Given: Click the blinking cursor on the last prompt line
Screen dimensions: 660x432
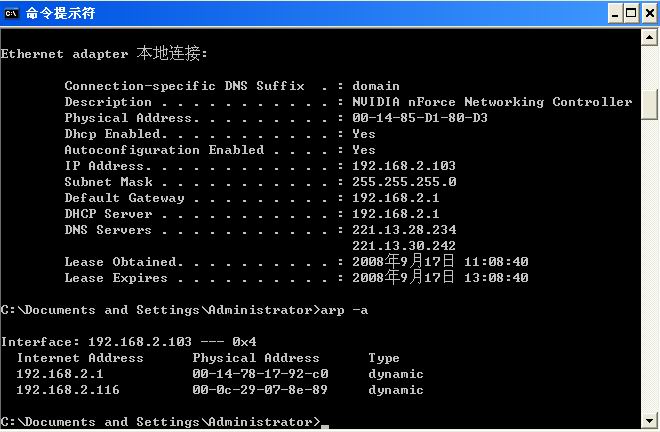Looking at the screenshot, I should [x=324, y=424].
